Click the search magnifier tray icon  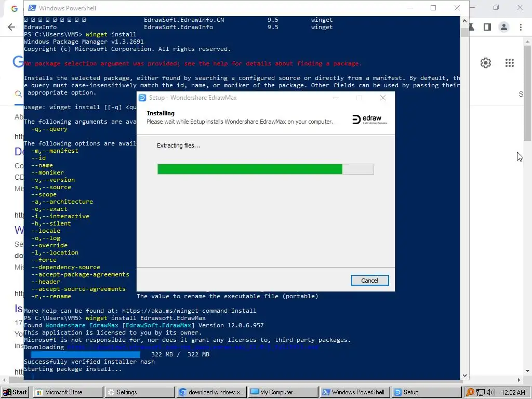[x=470, y=392]
